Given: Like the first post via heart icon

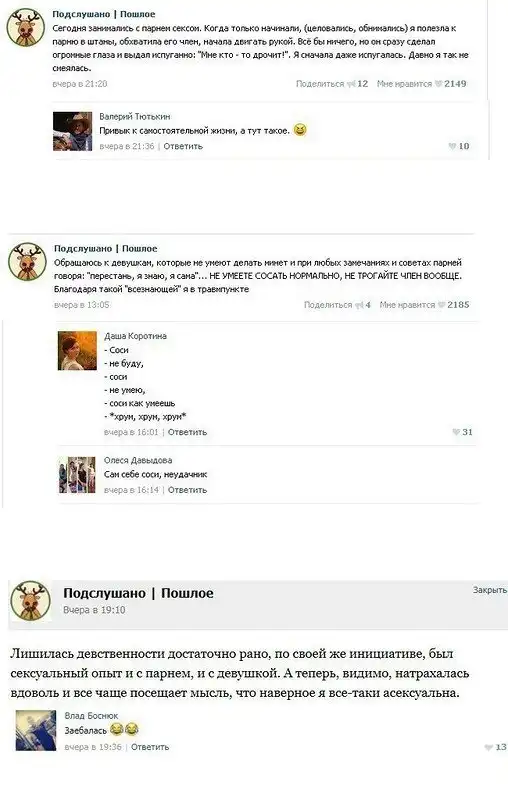Looking at the screenshot, I should (438, 84).
